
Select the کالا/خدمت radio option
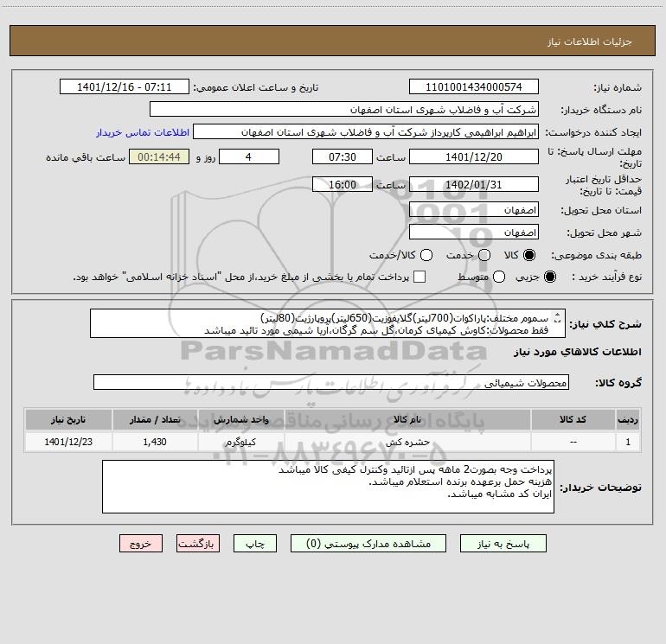pos(426,255)
